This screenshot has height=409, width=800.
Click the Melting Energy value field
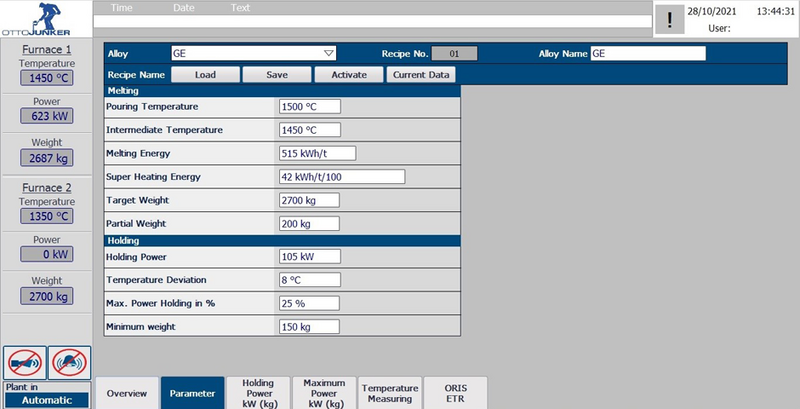[317, 153]
